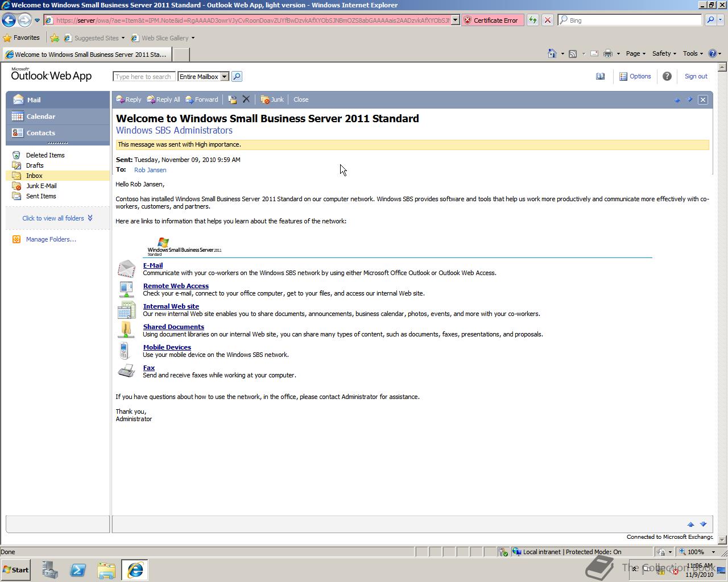Open Entire Mailbox search scope dropdown
The image size is (728, 582).
pos(203,77)
